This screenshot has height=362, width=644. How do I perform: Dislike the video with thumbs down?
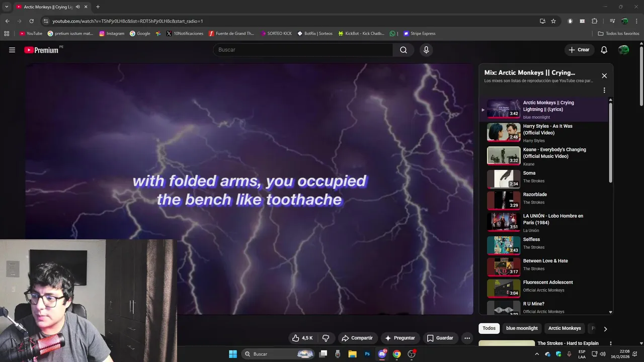[326, 338]
